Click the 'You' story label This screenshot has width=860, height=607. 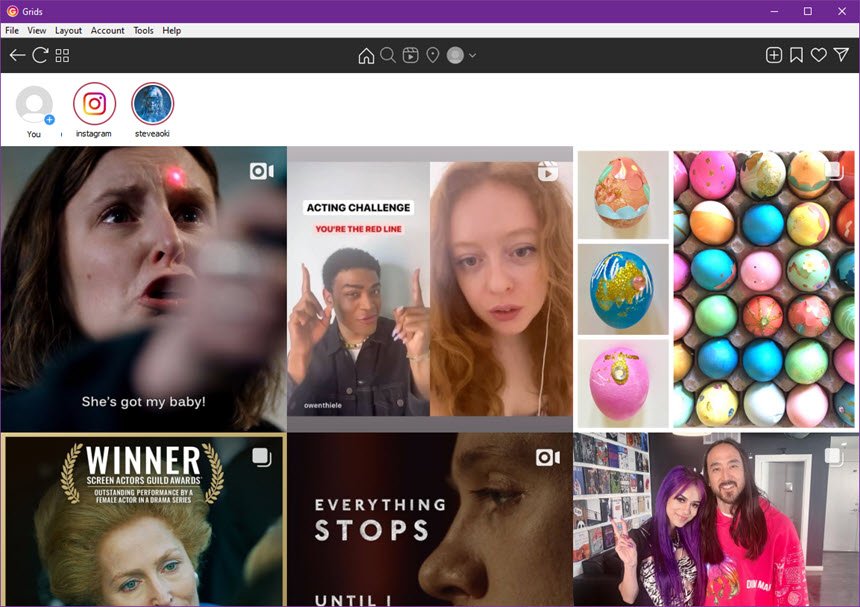(x=34, y=134)
